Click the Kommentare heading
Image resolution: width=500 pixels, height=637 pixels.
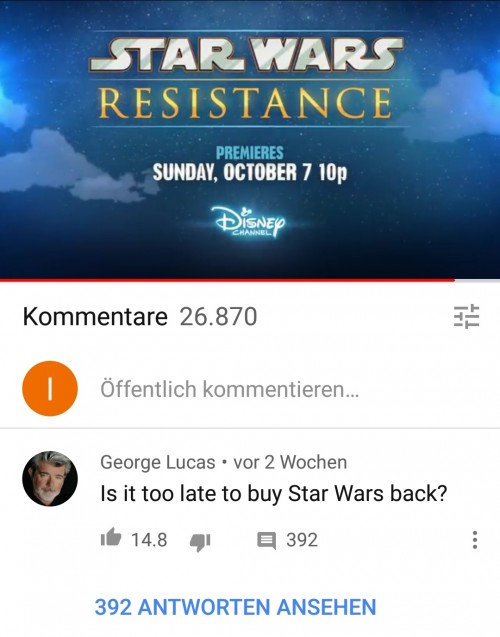pyautogui.click(x=95, y=316)
